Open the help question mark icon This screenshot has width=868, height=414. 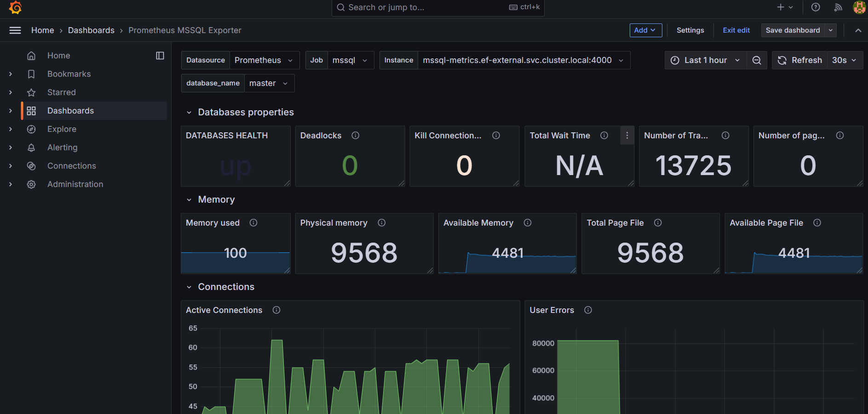[x=816, y=7]
